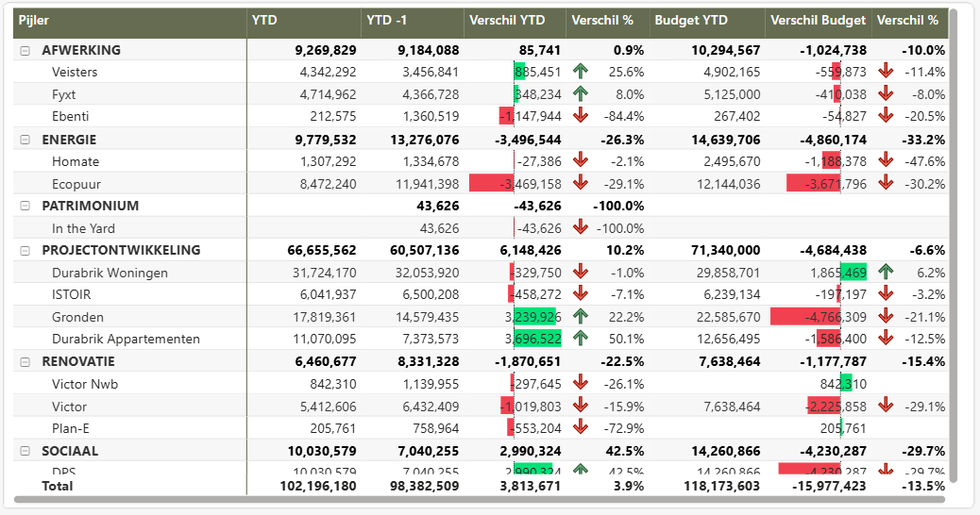
Task: Sort by the YTD -1 column header
Action: click(386, 21)
